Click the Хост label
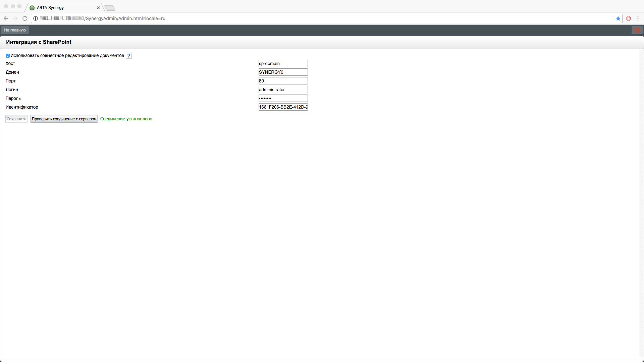 tap(10, 63)
